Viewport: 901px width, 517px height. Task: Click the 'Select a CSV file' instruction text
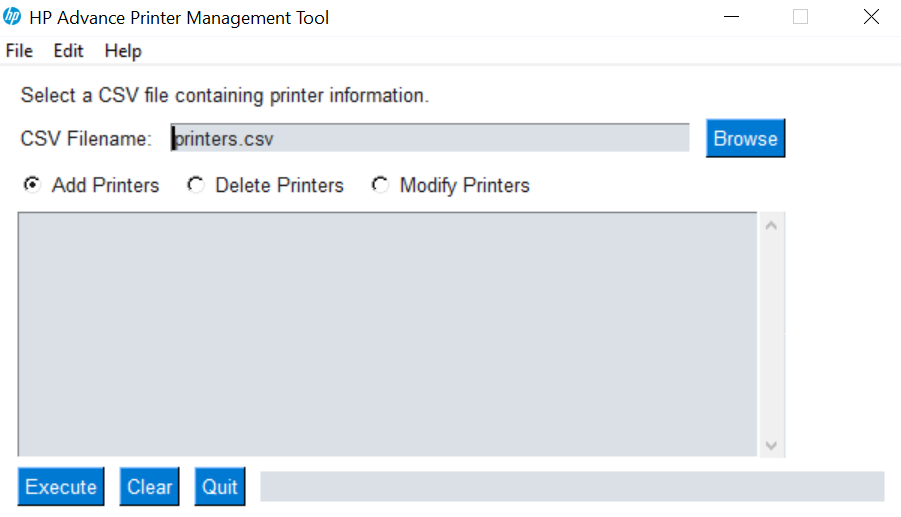(225, 95)
